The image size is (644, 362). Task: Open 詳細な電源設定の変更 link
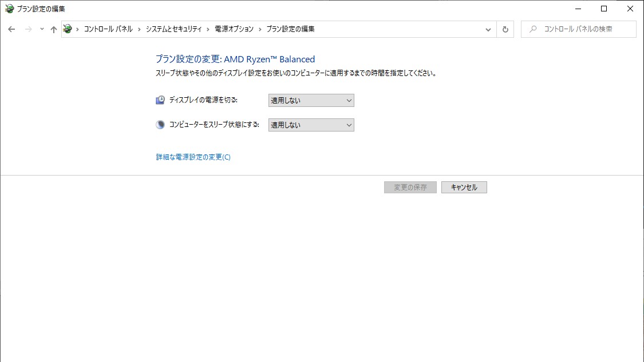192,156
